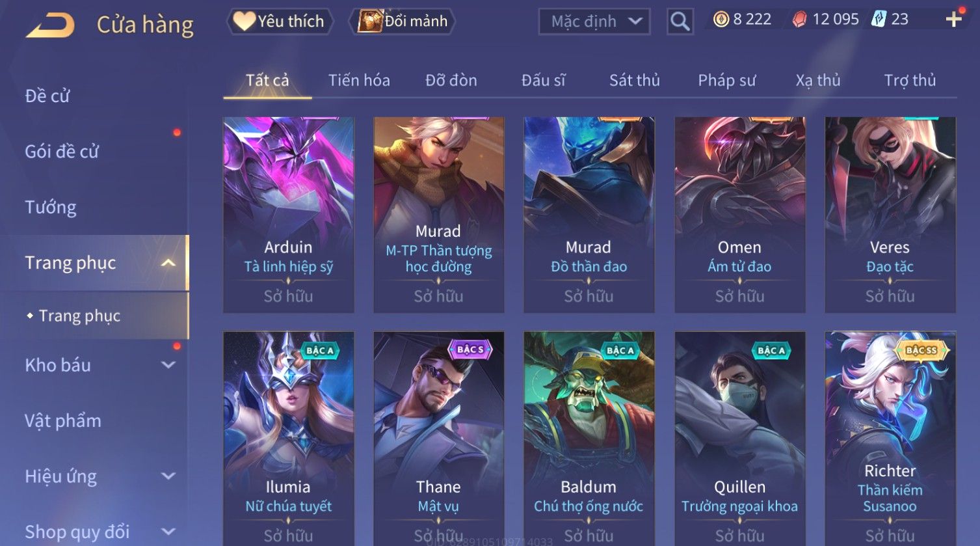The width and height of the screenshot is (980, 546).
Task: Switch to the Sát thủ tab
Action: pos(634,80)
